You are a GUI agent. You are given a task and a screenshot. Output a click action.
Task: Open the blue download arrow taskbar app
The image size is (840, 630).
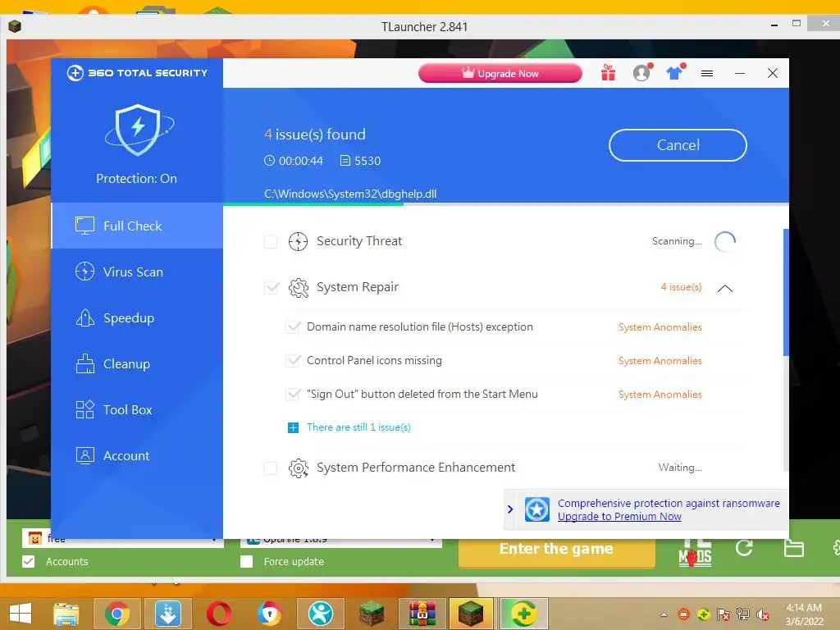point(167,614)
